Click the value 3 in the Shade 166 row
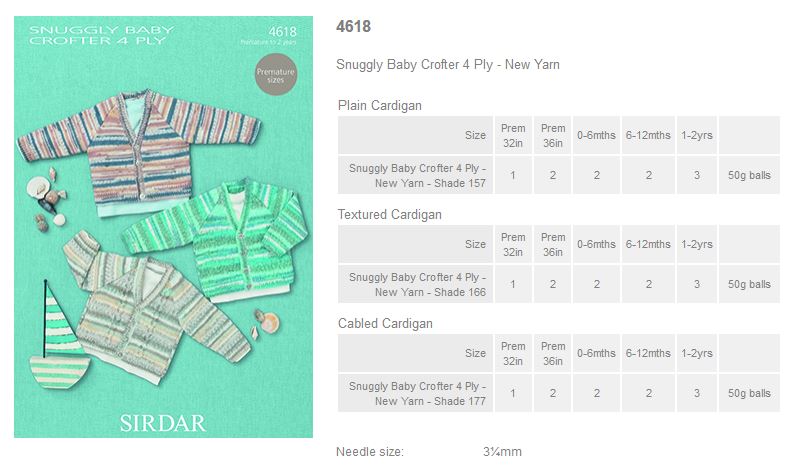The image size is (797, 468). click(x=697, y=285)
